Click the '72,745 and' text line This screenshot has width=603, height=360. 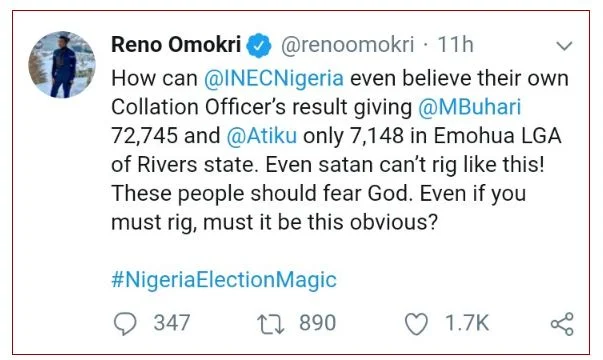click(165, 136)
